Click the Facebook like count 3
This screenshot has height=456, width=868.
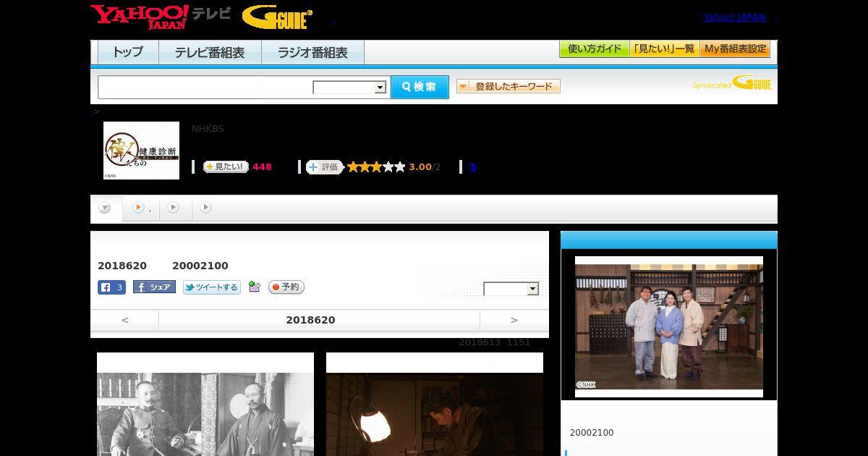click(112, 287)
